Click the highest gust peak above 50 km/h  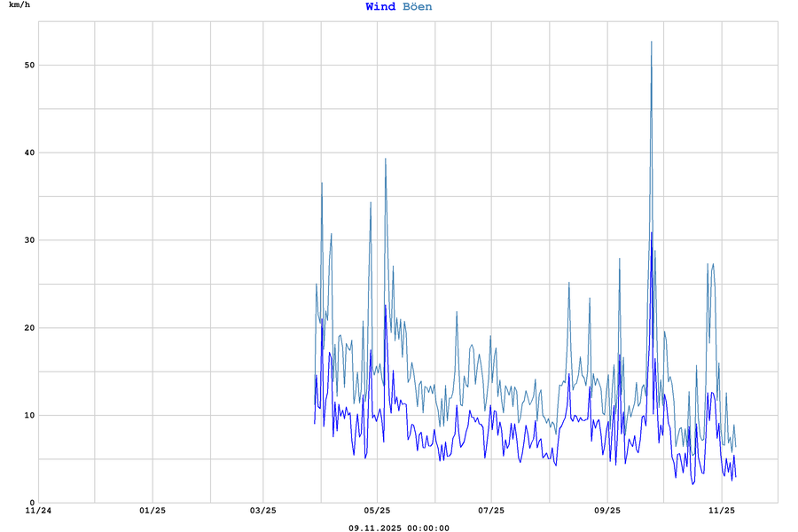[x=651, y=43]
